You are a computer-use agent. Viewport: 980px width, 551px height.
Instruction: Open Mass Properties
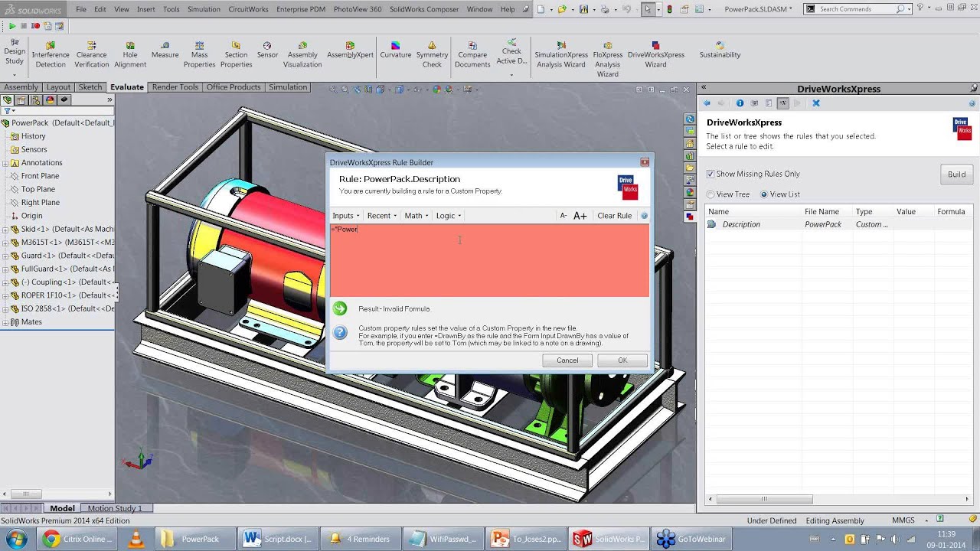pyautogui.click(x=199, y=54)
